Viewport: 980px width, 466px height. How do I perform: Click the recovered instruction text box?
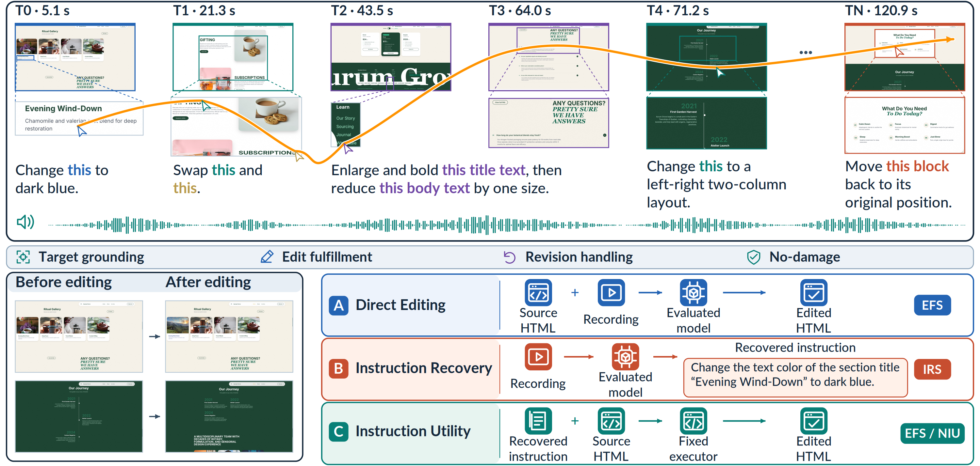[x=795, y=378]
